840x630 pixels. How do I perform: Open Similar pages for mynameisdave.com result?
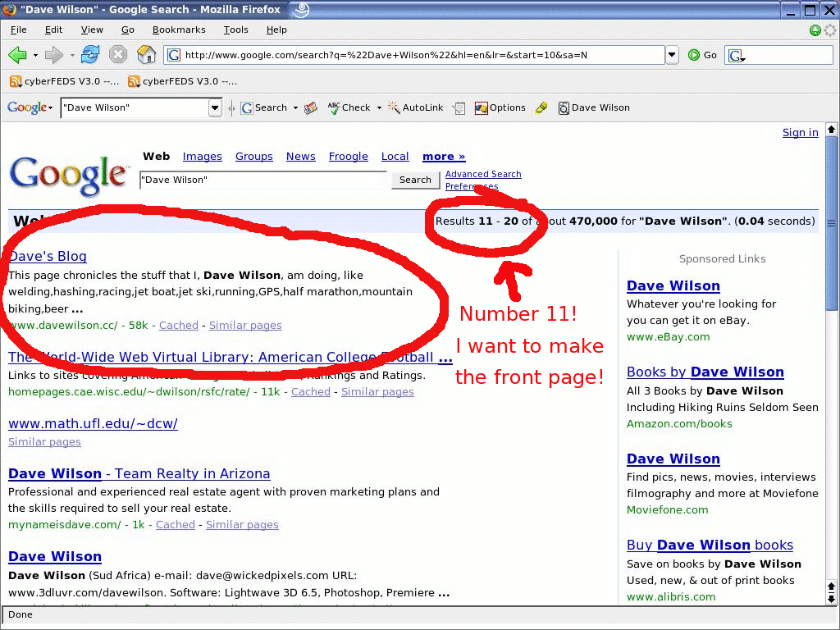pos(242,524)
